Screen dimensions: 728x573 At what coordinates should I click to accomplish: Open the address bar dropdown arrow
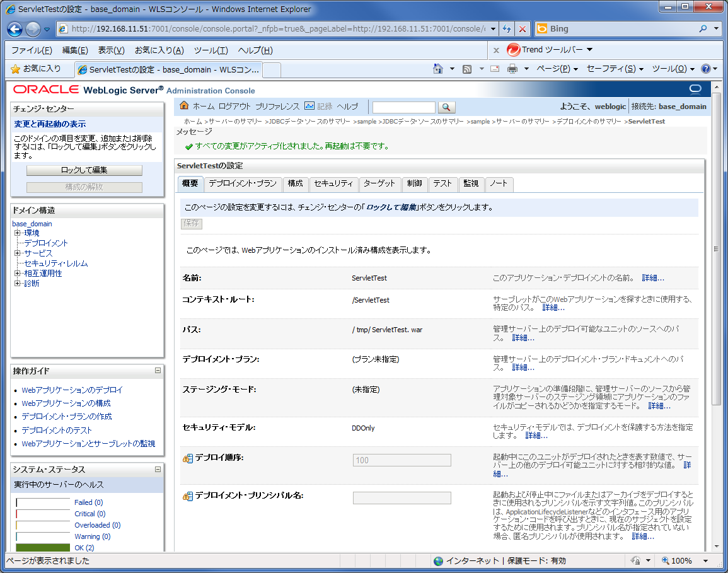[x=493, y=29]
